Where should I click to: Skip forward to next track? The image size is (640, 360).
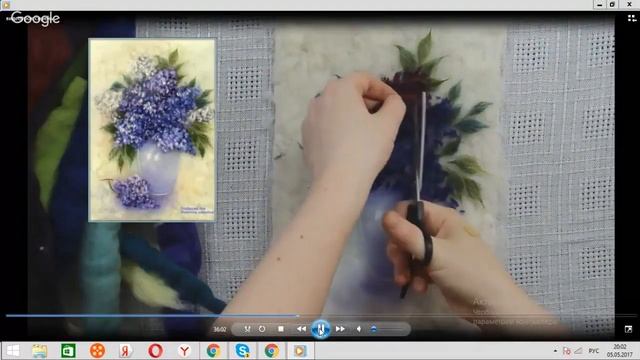click(340, 329)
